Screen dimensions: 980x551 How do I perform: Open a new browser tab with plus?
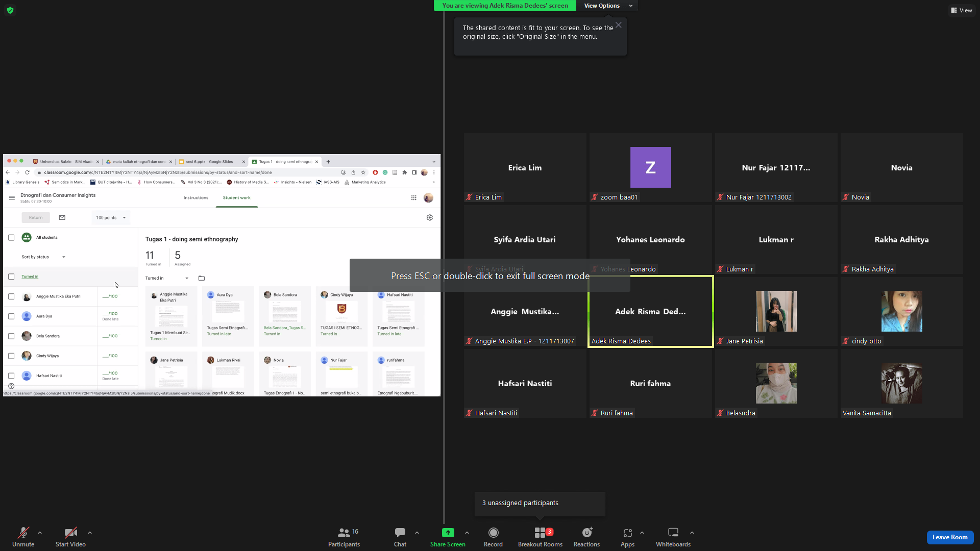point(328,162)
